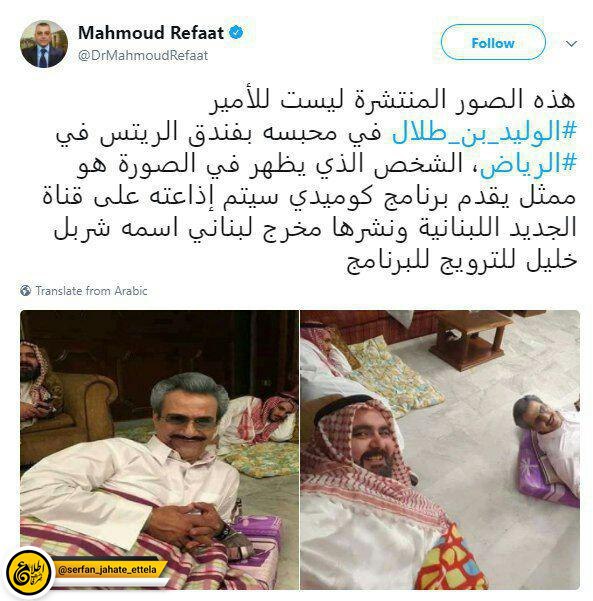This screenshot has width=593, height=601.
Task: Click the wooden side table in right photo
Action: pyautogui.click(x=470, y=339)
